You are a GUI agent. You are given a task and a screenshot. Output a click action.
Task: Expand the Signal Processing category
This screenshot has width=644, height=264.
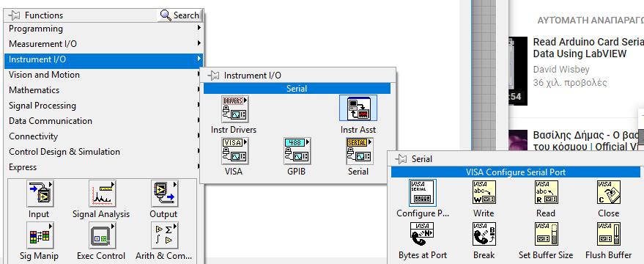click(x=103, y=106)
